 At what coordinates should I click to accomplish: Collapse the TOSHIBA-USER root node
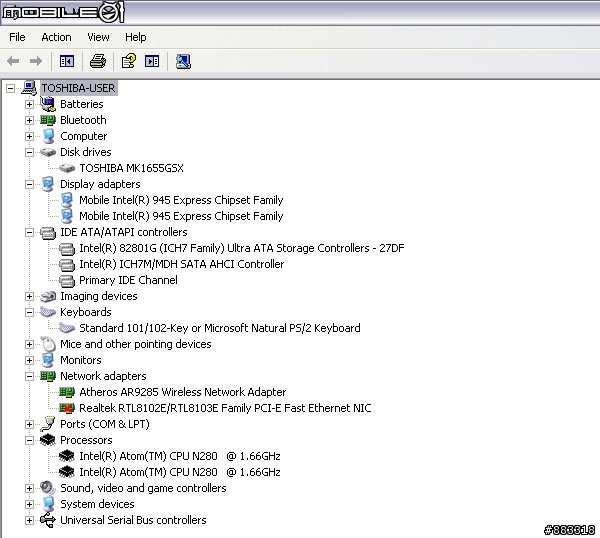point(10,88)
